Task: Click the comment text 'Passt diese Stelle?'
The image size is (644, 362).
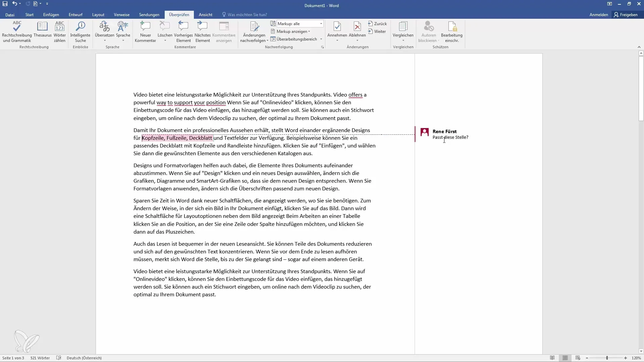Action: 450,137
